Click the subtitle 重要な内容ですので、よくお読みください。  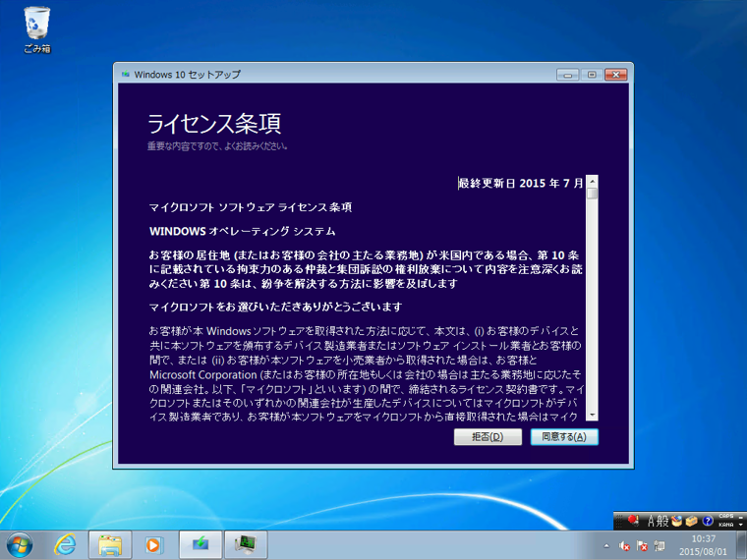tap(217, 146)
